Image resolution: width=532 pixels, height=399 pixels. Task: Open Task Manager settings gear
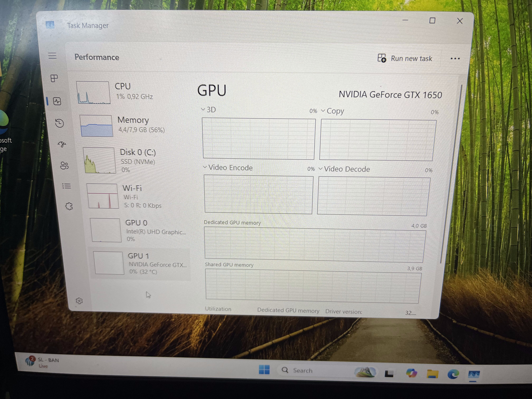pos(79,301)
